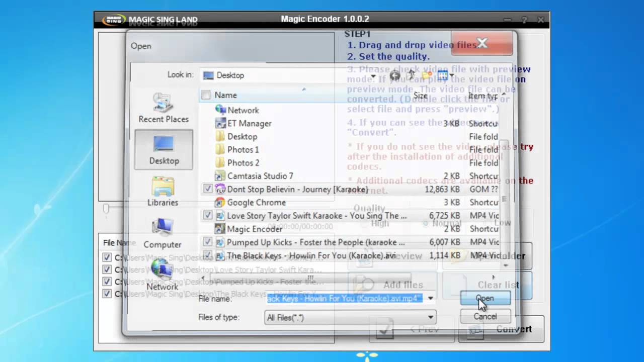Click the preview seek slider handle

click(x=106, y=209)
